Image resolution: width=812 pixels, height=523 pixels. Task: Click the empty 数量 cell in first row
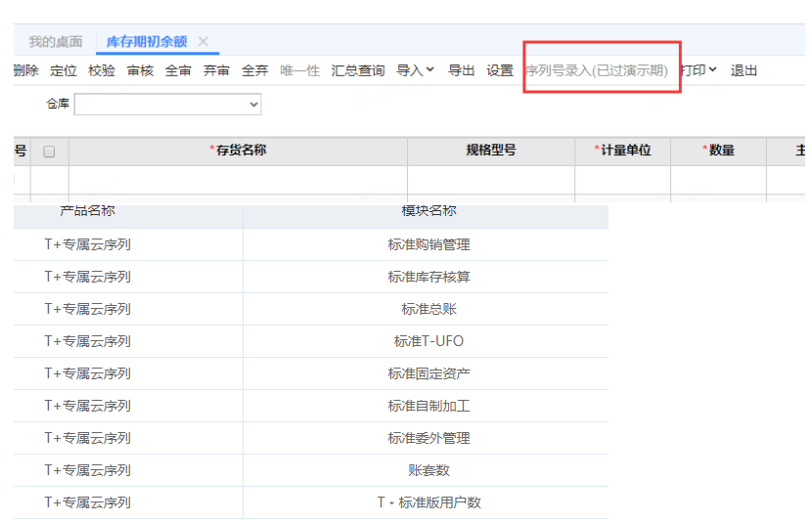coord(718,180)
